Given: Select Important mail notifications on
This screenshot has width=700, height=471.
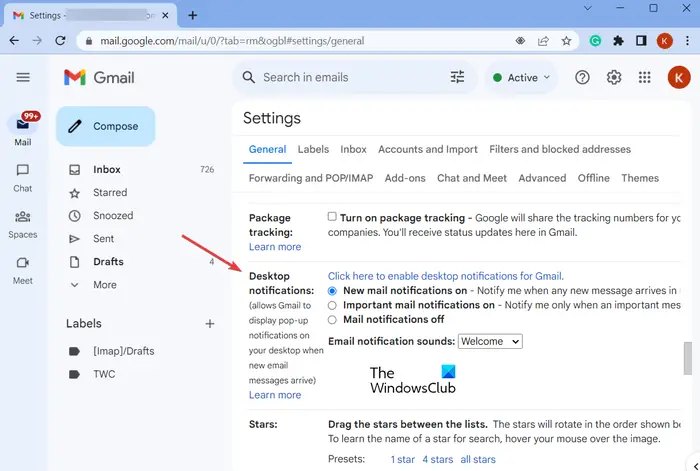Looking at the screenshot, I should pos(332,305).
